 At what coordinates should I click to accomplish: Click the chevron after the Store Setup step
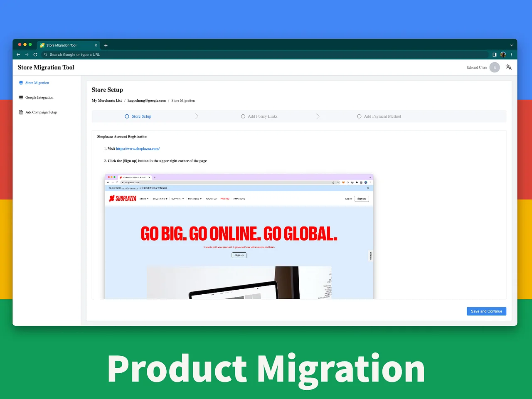coord(197,116)
